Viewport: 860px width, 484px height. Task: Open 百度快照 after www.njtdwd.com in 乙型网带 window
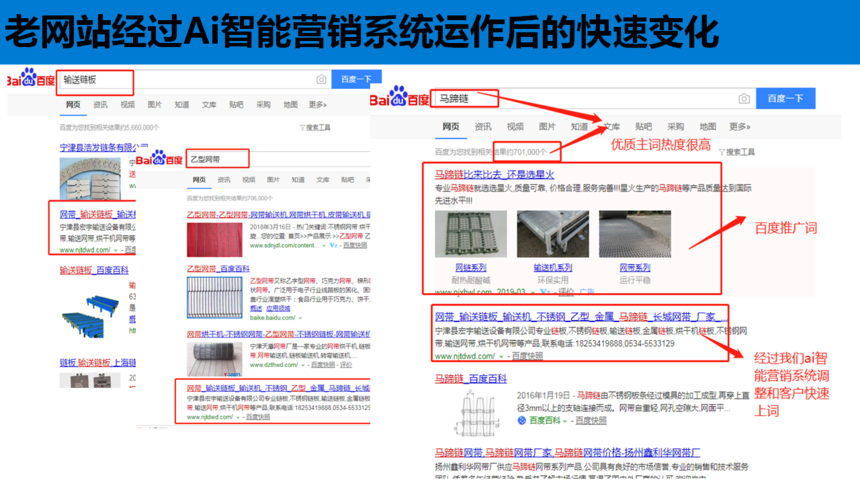point(258,417)
